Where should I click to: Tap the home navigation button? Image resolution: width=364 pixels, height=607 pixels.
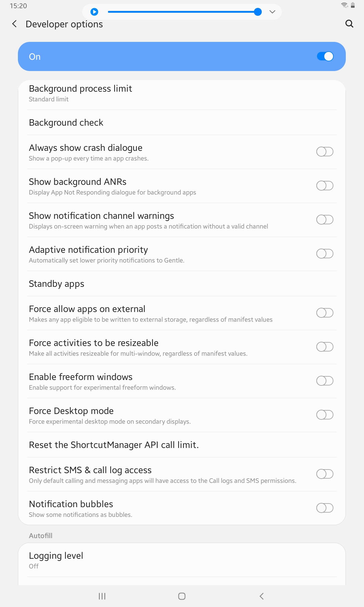pos(182,596)
